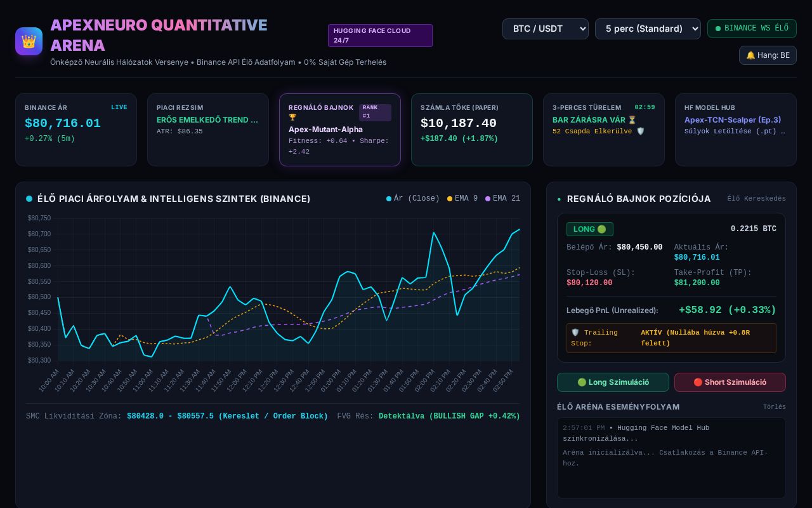Click the Élő Kereskedés label
The height and width of the screenshot is (508, 812).
[x=756, y=199]
